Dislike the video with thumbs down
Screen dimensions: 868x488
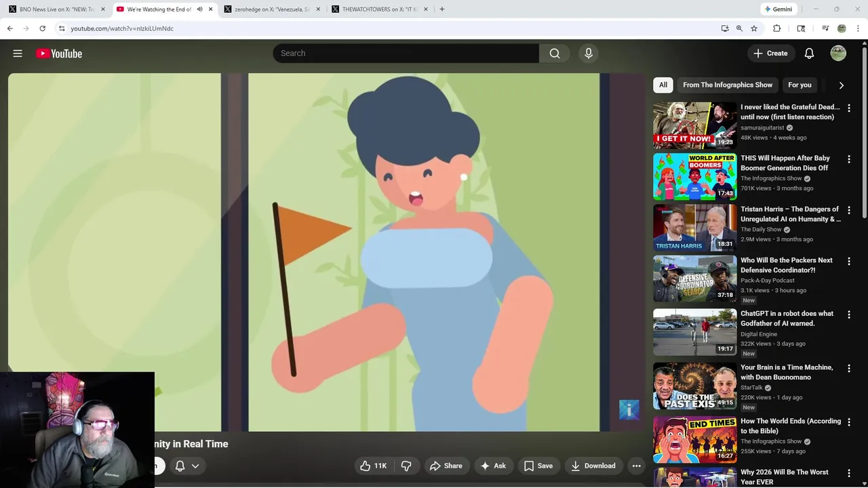tap(406, 466)
